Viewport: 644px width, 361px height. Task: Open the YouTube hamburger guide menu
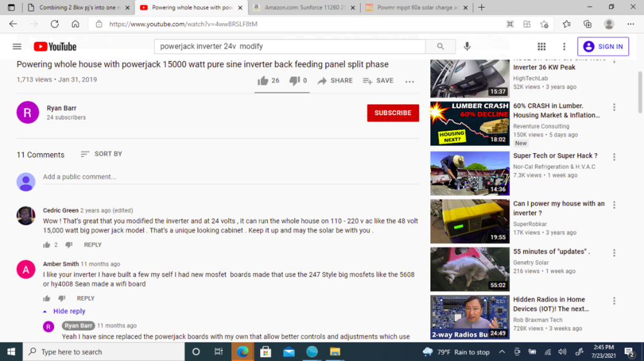coord(17,46)
